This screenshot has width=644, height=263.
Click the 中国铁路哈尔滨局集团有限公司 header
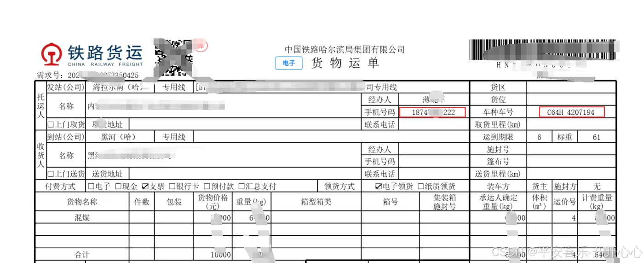[345, 49]
